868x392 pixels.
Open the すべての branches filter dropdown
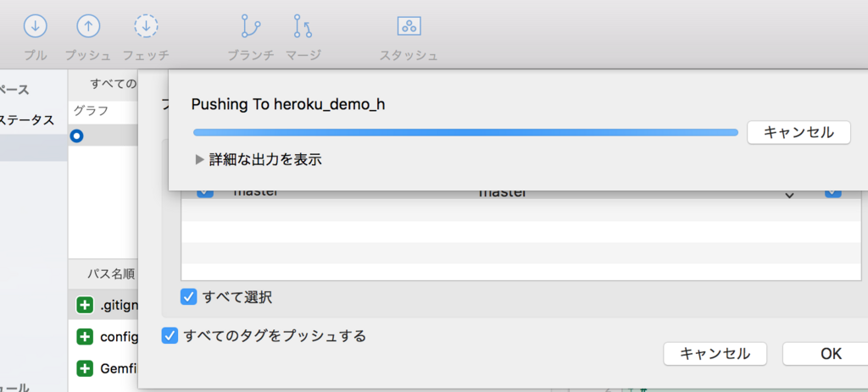coord(113,84)
